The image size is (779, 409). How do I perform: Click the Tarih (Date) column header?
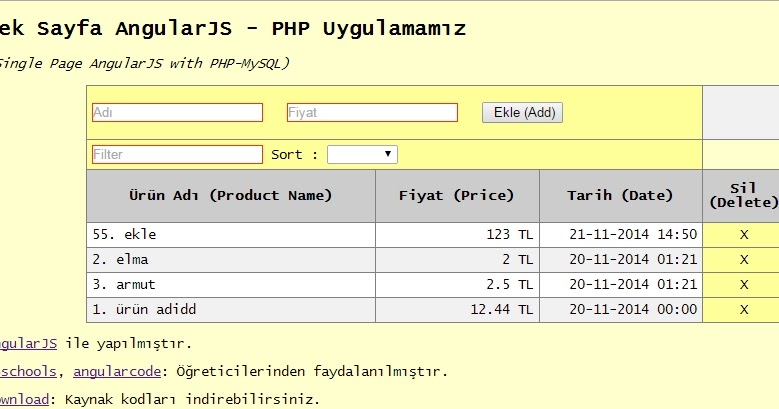click(621, 196)
